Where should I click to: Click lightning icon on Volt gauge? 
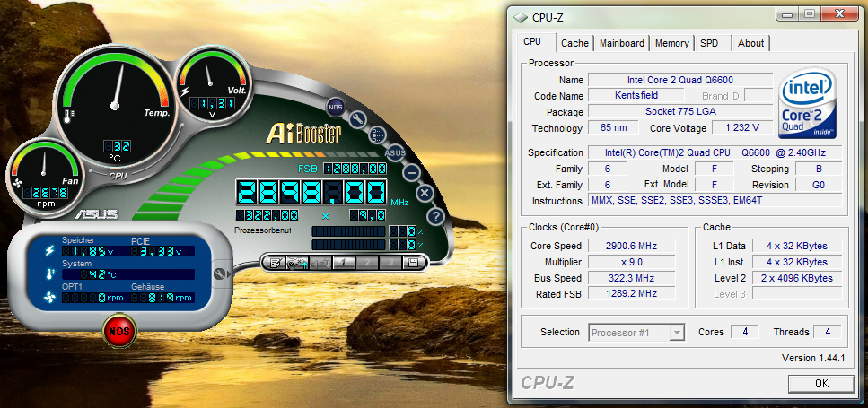[186, 91]
